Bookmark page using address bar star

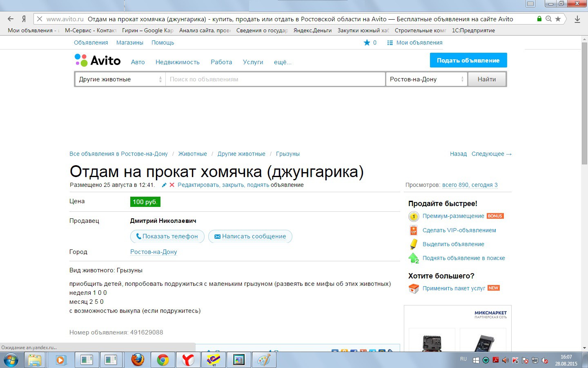pos(558,19)
